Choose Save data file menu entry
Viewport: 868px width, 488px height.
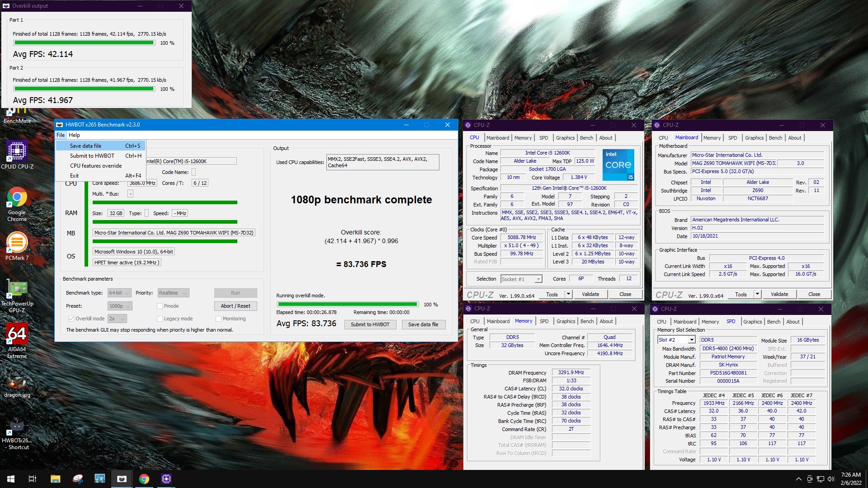click(x=100, y=146)
